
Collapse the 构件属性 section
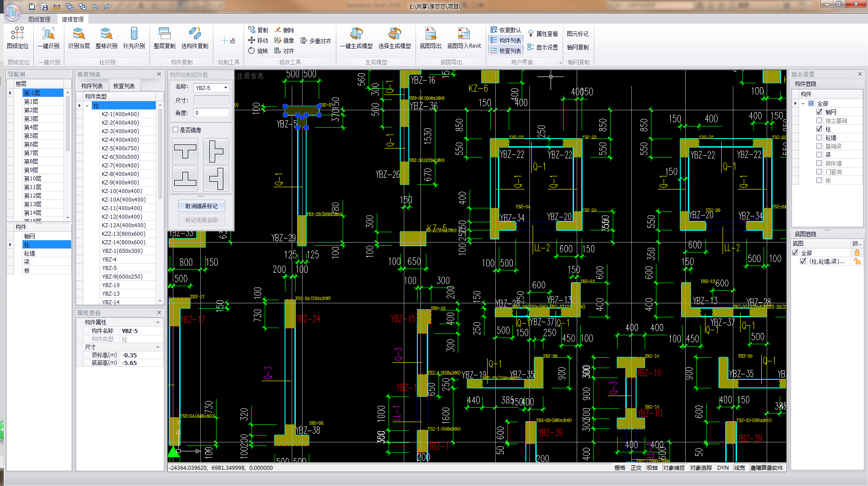[158, 322]
